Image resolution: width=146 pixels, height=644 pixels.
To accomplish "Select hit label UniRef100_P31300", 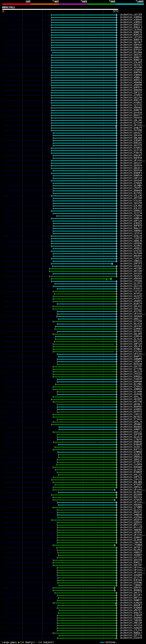I will [131, 351].
